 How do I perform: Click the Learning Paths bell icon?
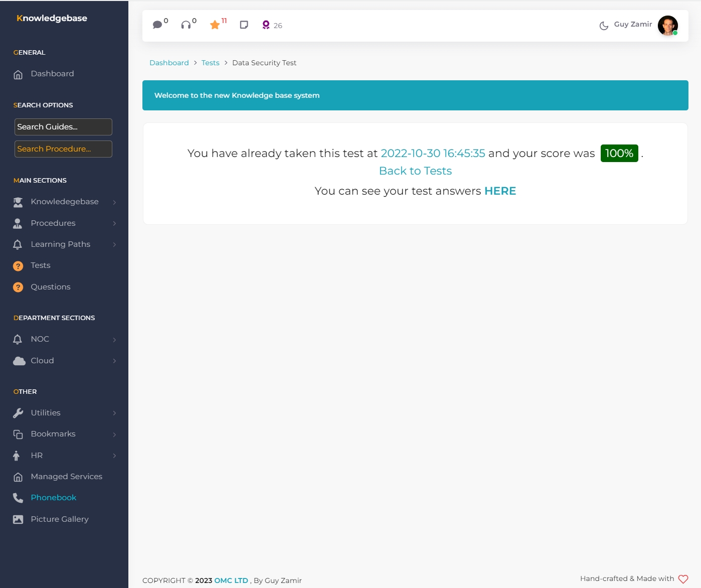tap(18, 245)
